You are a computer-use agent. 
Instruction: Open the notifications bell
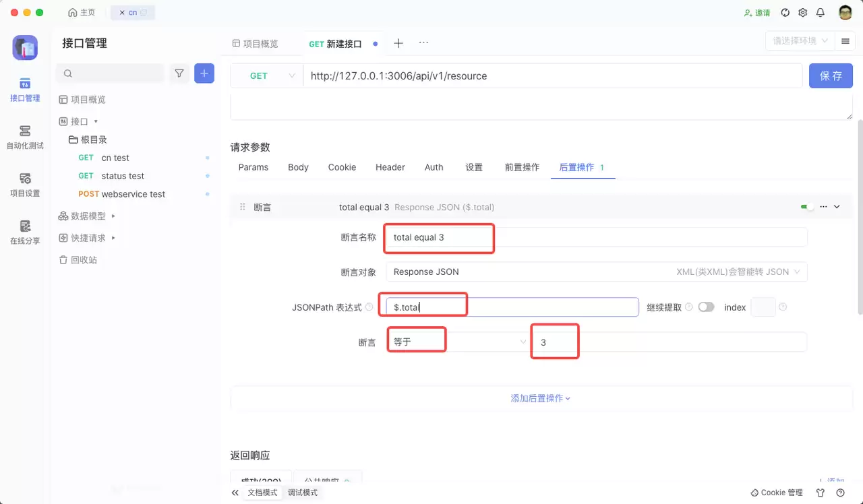821,13
